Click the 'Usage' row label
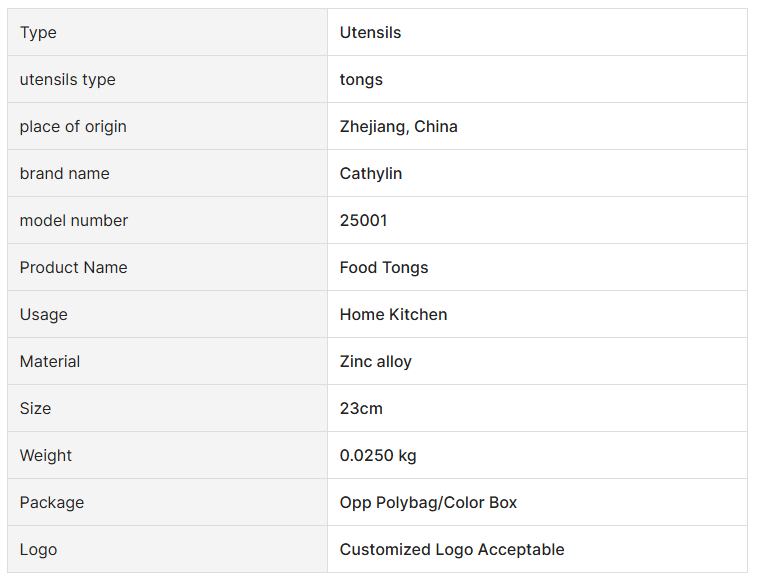 [43, 315]
